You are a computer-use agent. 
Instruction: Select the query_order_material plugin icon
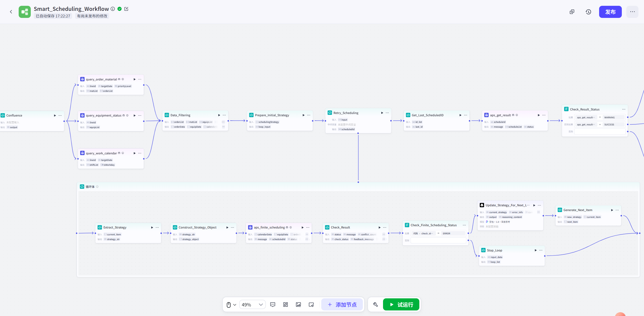(82, 79)
